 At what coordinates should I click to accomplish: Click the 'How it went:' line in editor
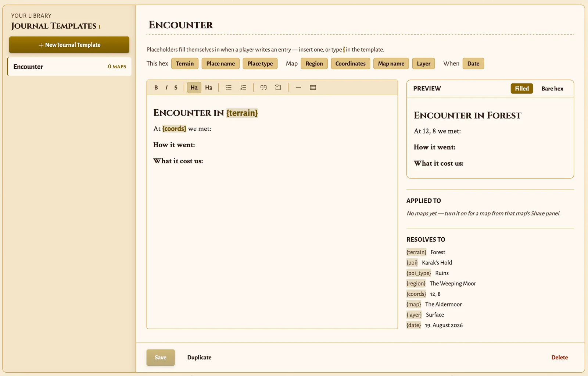174,145
